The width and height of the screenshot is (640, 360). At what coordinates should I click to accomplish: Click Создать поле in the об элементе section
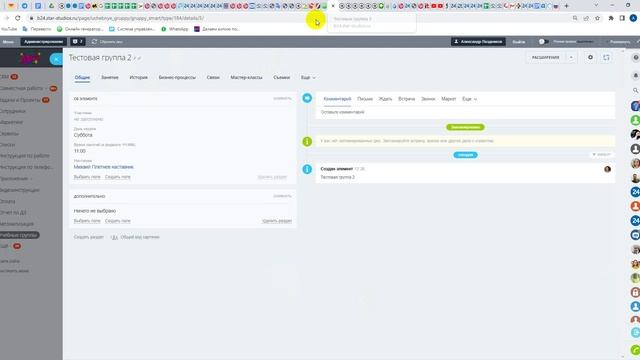coord(118,177)
